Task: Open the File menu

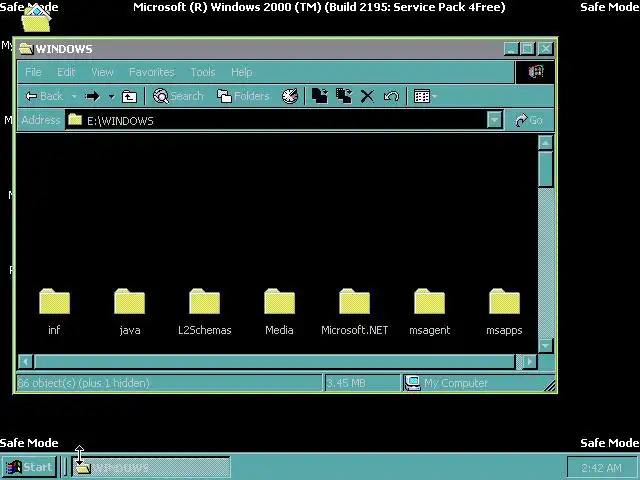Action: coord(33,72)
